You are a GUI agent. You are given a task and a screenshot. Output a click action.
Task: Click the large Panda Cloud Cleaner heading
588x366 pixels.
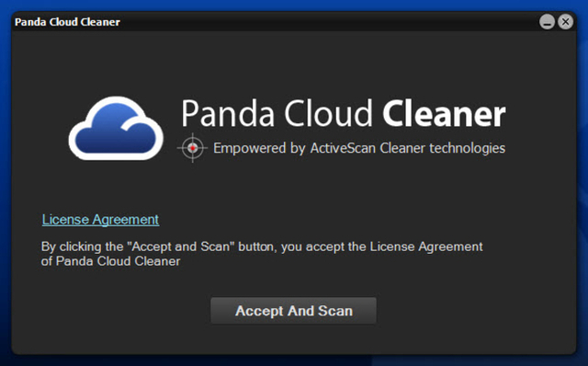[x=343, y=114]
